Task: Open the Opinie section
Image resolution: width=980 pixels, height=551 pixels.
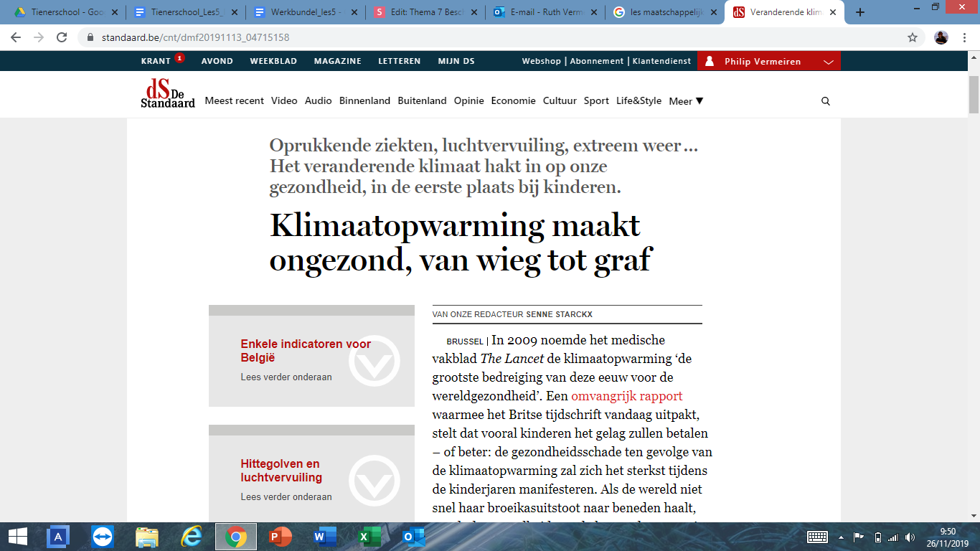Action: tap(469, 101)
